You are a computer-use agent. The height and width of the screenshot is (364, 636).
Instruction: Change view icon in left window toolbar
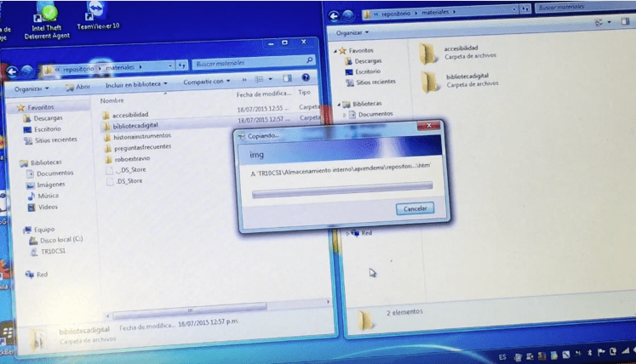pyautogui.click(x=259, y=79)
